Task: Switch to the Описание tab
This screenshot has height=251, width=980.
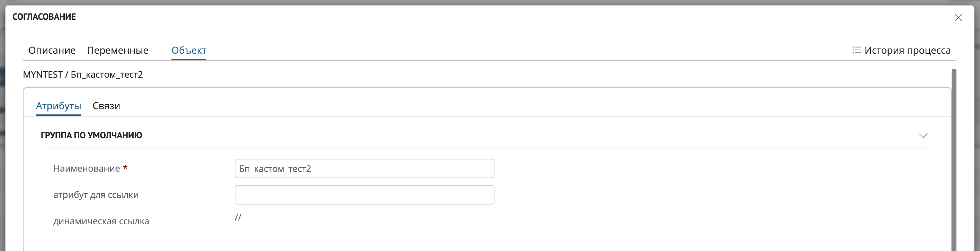Action: pyautogui.click(x=52, y=50)
